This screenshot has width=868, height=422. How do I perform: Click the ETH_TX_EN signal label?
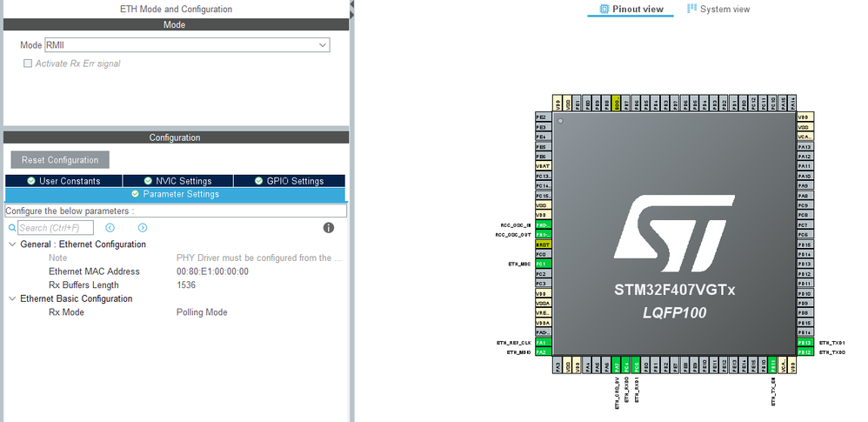(x=773, y=392)
